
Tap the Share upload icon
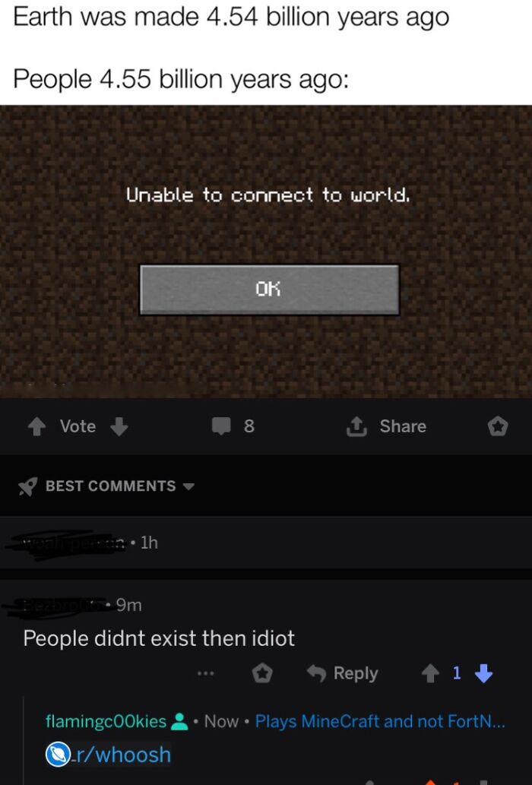(357, 426)
